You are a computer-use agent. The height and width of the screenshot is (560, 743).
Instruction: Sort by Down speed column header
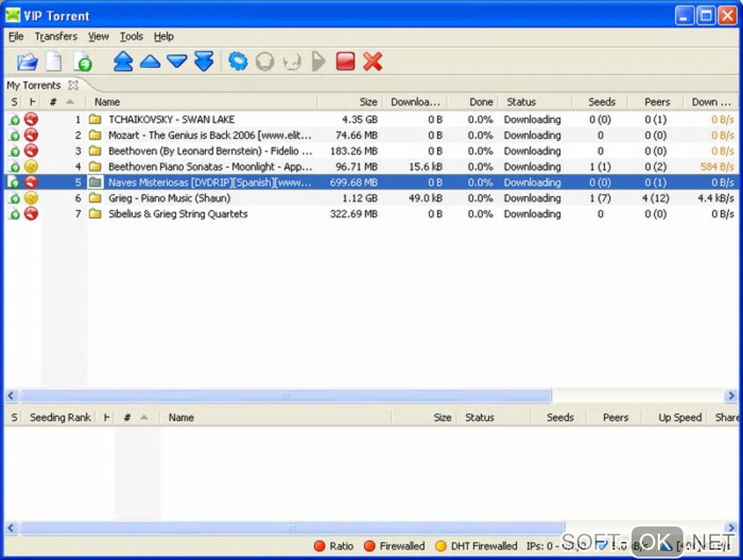pyautogui.click(x=711, y=102)
